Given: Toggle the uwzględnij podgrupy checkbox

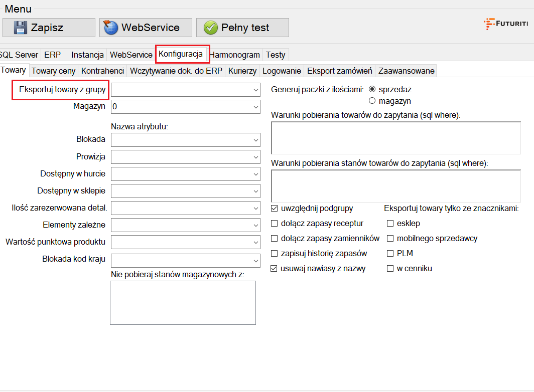Looking at the screenshot, I should coord(274,208).
